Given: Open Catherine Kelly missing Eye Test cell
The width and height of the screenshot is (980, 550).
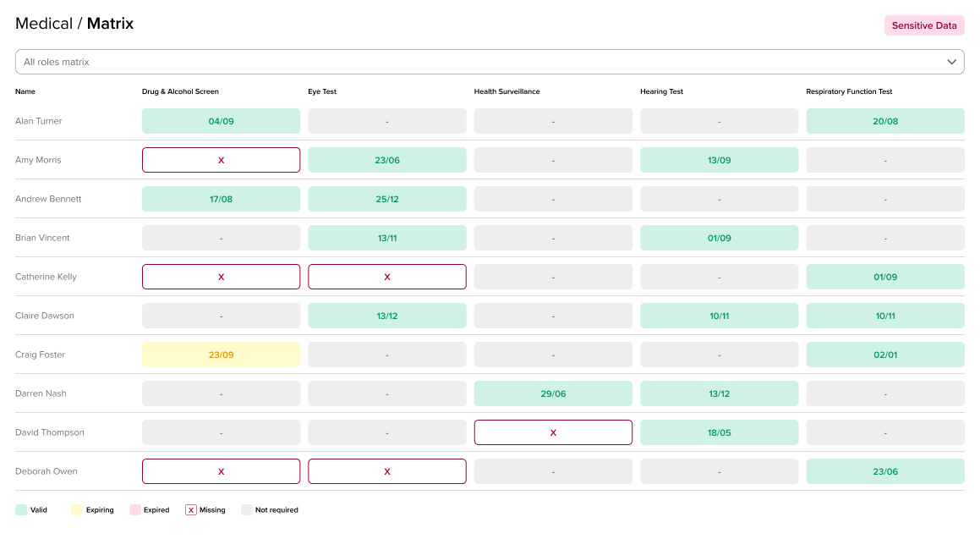Looking at the screenshot, I should point(386,277).
